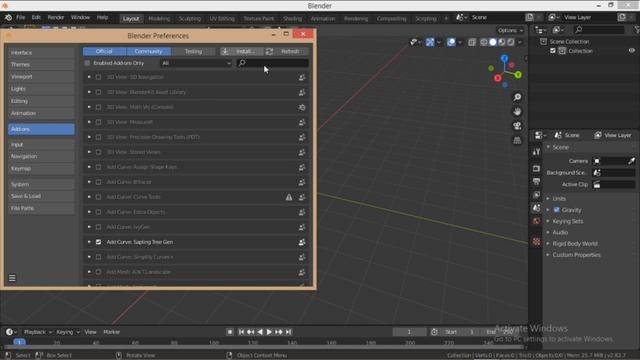Click the Blender logo icon on Math Vis row
This screenshot has width=640, height=360.
(302, 107)
